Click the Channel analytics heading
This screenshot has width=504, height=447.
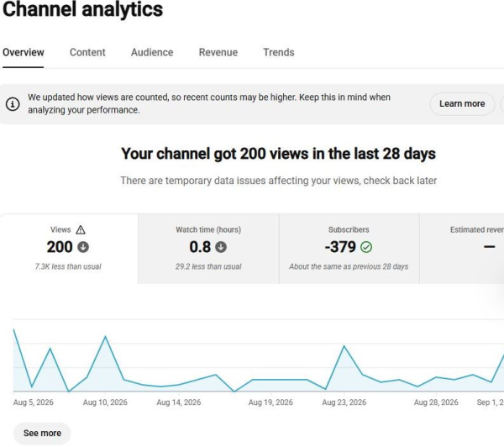(x=83, y=9)
